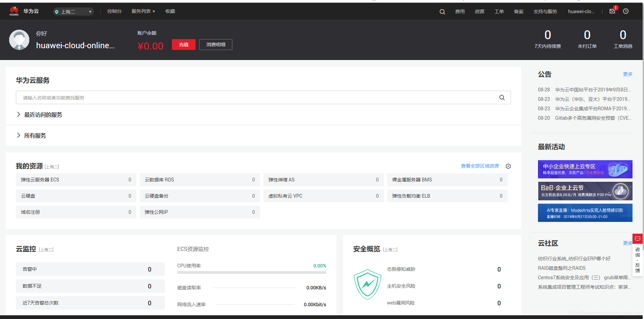Click 工单消息 counter

click(623, 39)
